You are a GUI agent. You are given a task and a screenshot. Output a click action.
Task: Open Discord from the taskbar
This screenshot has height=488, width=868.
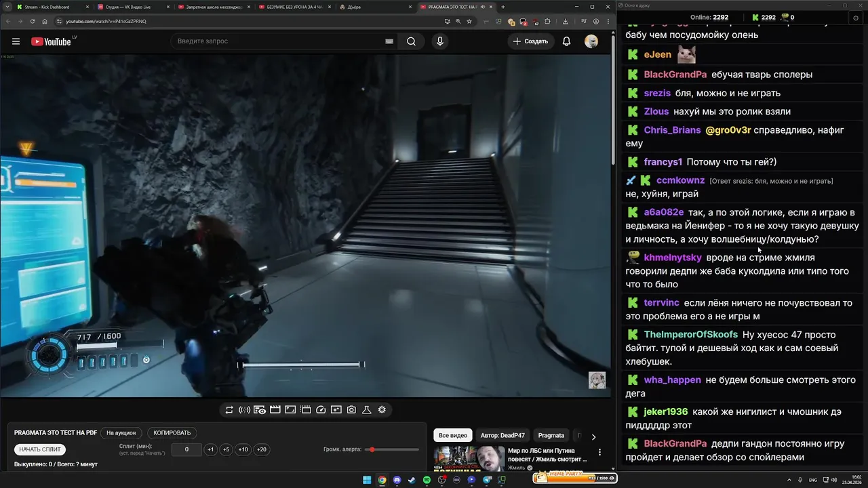[x=397, y=480]
